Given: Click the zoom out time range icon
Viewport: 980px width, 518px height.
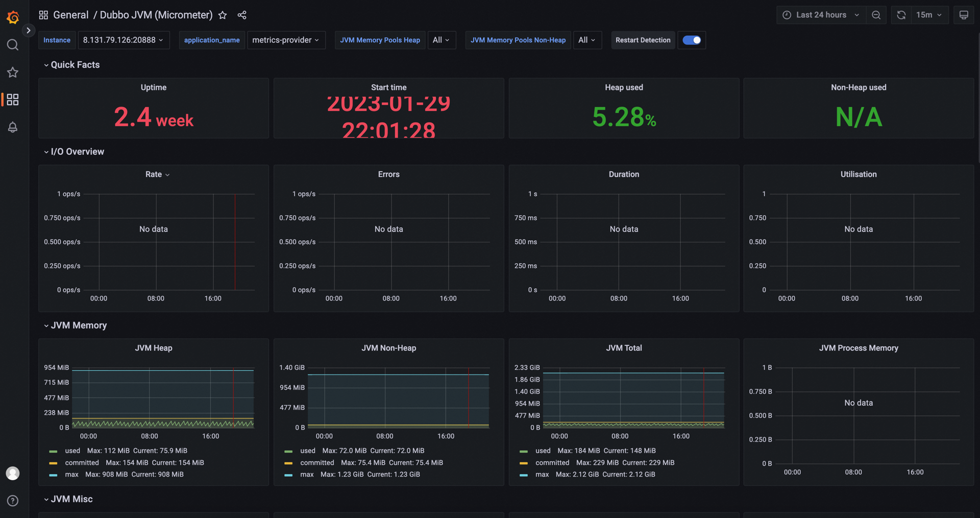Looking at the screenshot, I should tap(876, 15).
